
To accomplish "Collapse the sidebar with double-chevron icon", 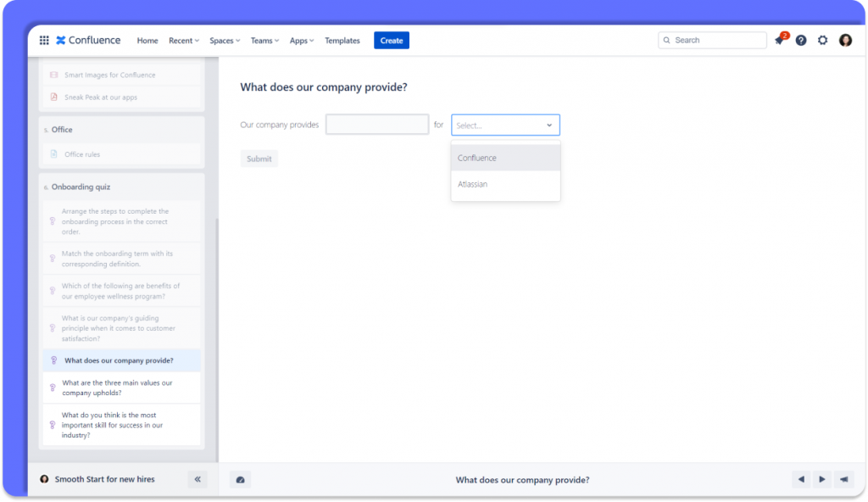I will click(x=198, y=479).
